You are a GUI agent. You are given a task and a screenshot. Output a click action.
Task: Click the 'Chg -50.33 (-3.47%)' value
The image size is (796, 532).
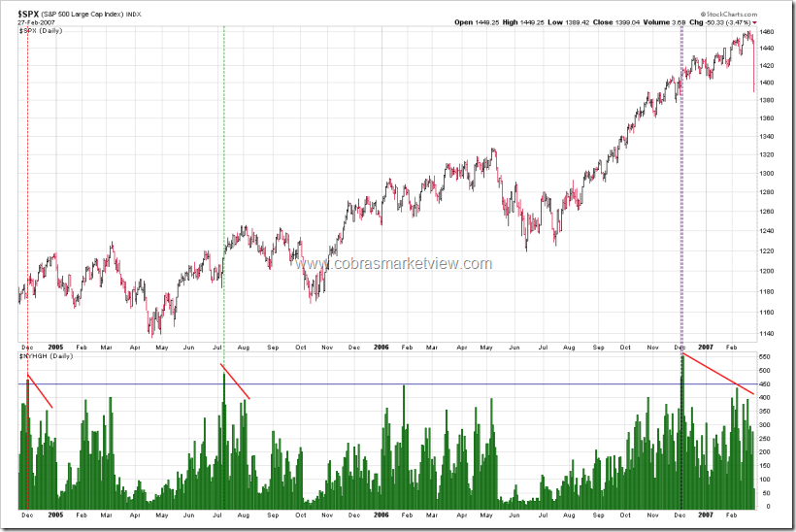coord(720,22)
